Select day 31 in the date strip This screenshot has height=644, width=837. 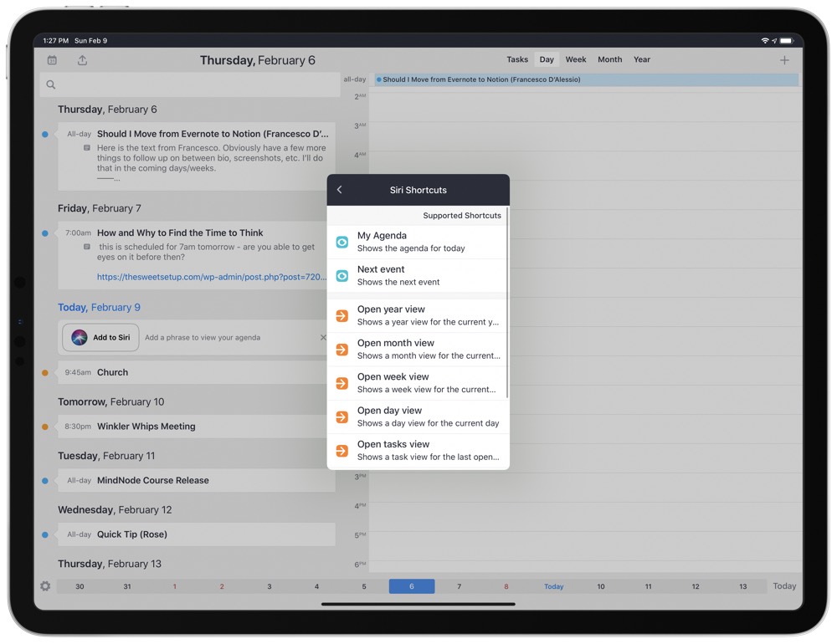pos(127,586)
